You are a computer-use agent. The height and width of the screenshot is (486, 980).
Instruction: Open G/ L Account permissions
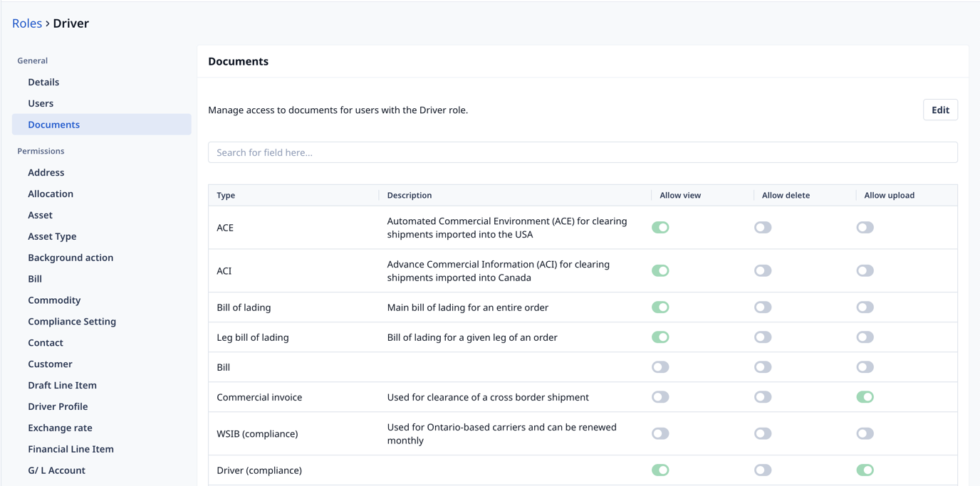(x=102, y=470)
